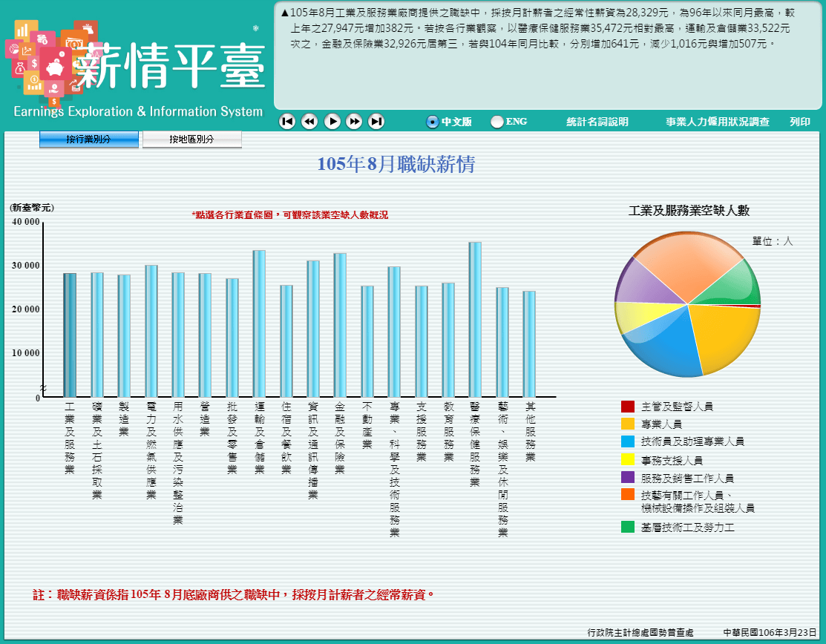Open the 事業人力僱用狀況調查 link

[x=717, y=122]
